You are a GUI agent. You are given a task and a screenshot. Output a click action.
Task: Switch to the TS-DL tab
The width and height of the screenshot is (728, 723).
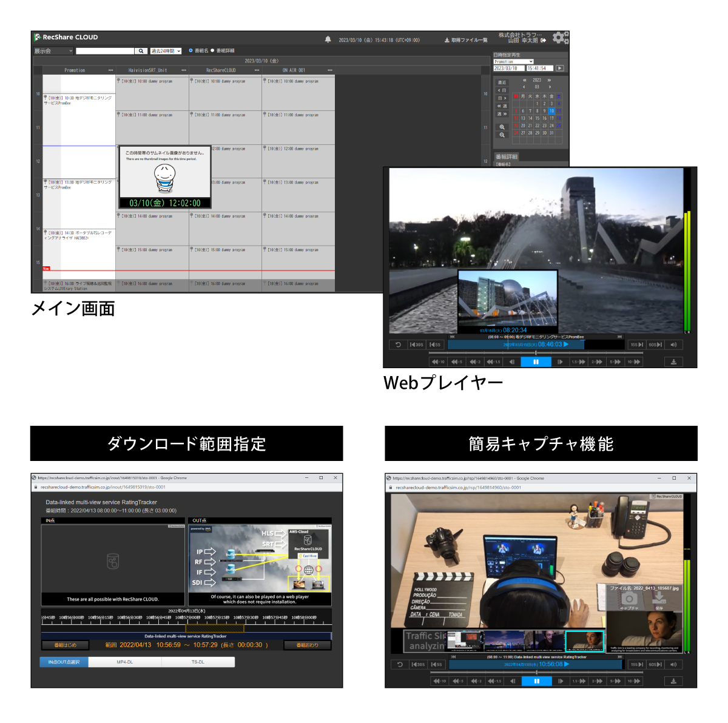199,662
